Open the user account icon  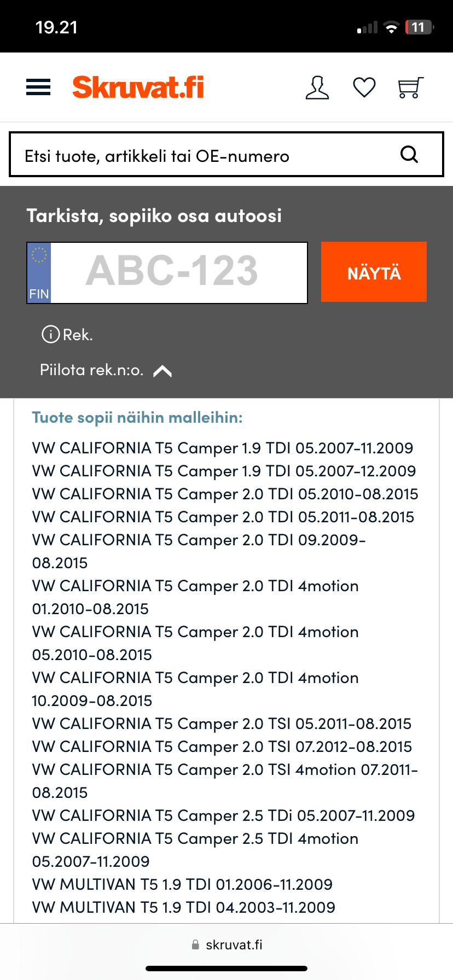(317, 87)
